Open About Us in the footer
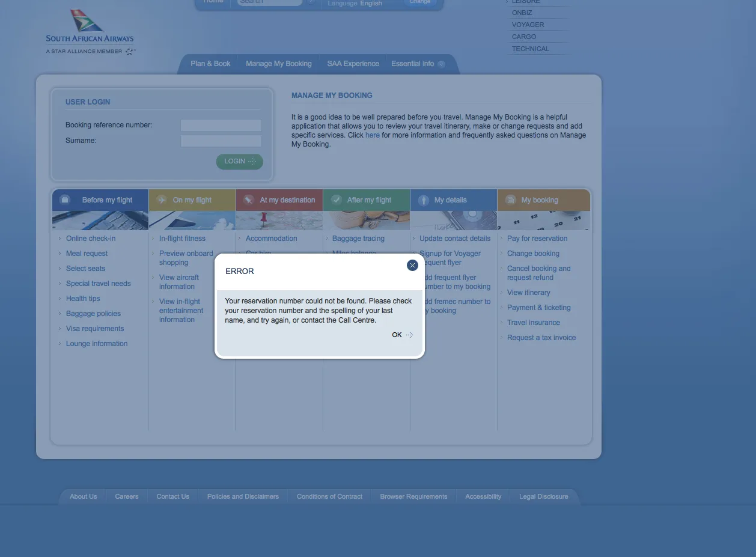The image size is (756, 557). tap(84, 496)
